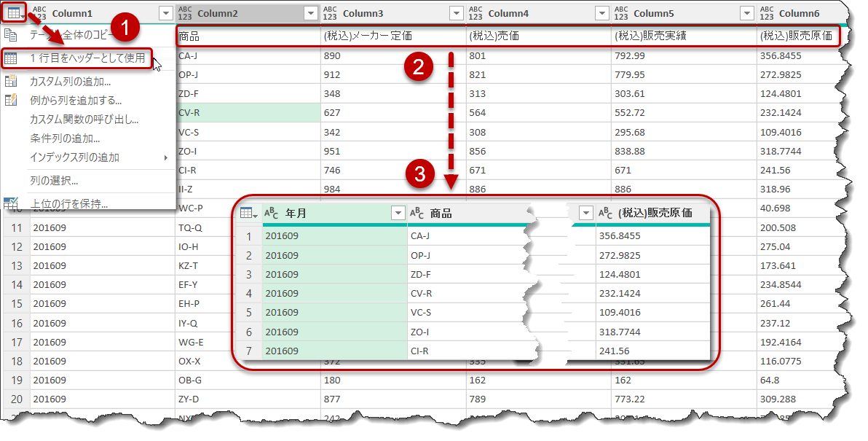Click the 773.22 cell in Column5
This screenshot has height=441, width=868.
[684, 399]
